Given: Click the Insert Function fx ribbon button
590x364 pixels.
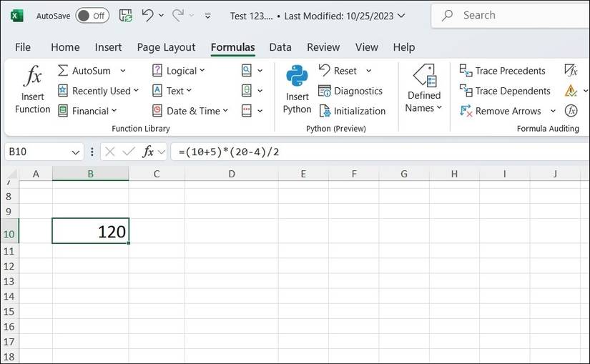Looking at the screenshot, I should pyautogui.click(x=33, y=89).
